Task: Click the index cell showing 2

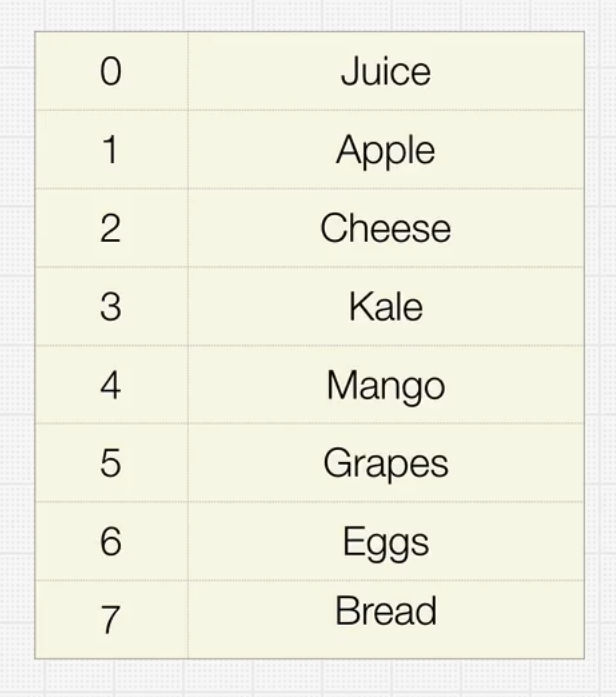Action: click(x=111, y=228)
